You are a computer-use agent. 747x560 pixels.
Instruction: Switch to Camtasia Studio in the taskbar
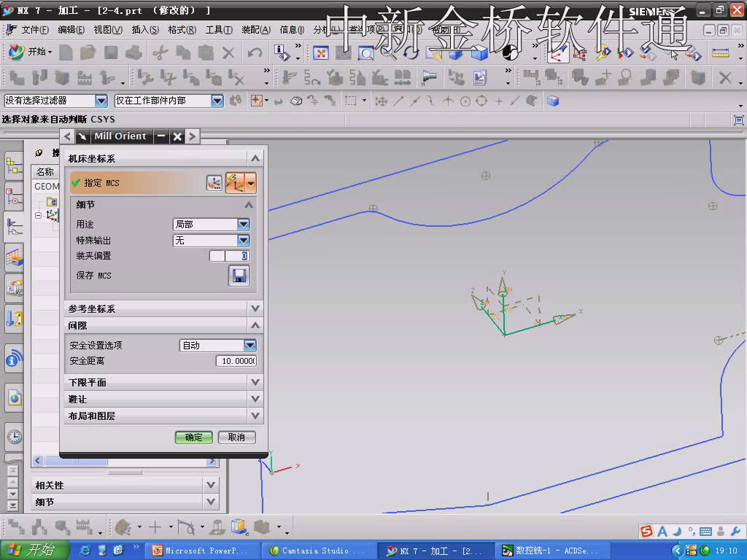point(319,551)
